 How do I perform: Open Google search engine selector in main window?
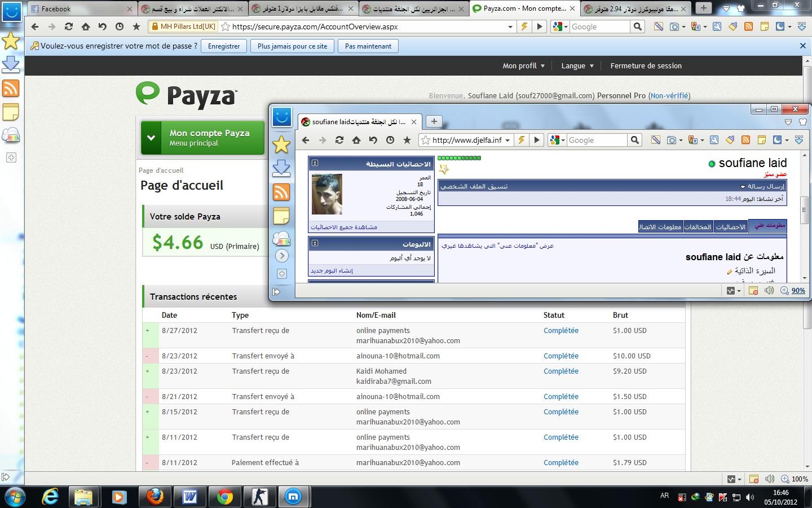click(x=559, y=27)
